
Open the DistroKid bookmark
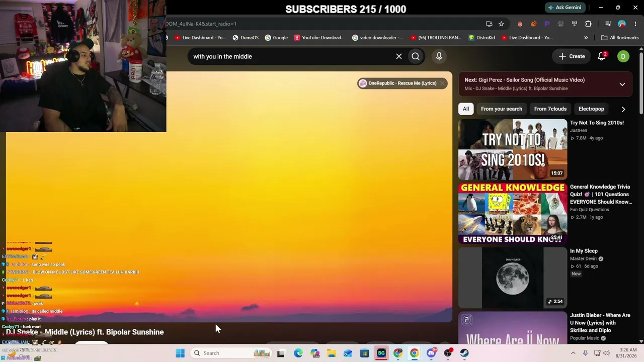tap(481, 38)
